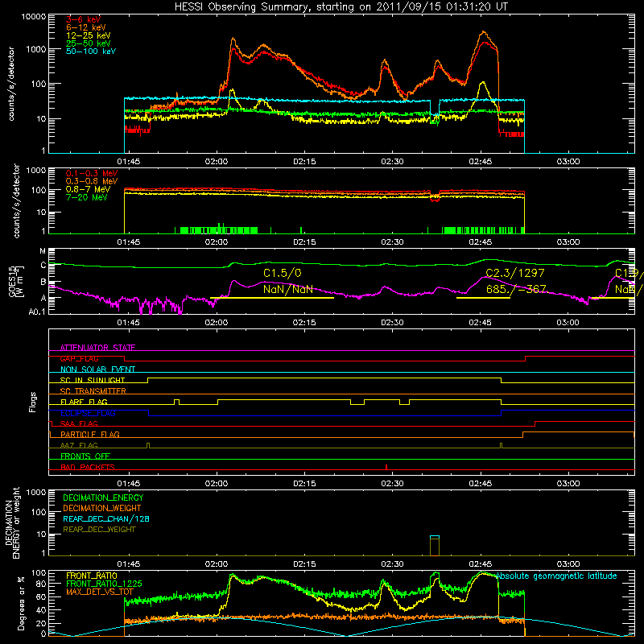Click the REAR_DEC_CHAN pulse in decimation panel
The width and height of the screenshot is (644, 644).
pos(435,537)
